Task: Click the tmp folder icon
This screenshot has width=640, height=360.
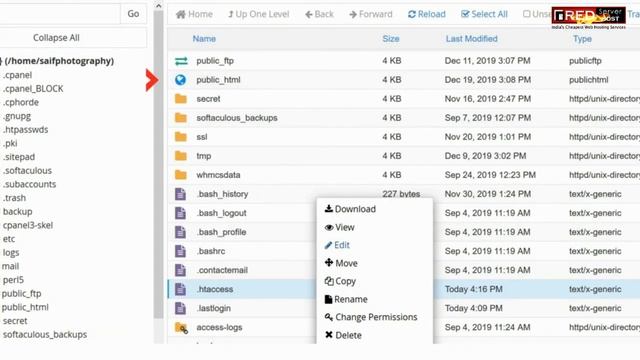Action: pyautogui.click(x=181, y=156)
